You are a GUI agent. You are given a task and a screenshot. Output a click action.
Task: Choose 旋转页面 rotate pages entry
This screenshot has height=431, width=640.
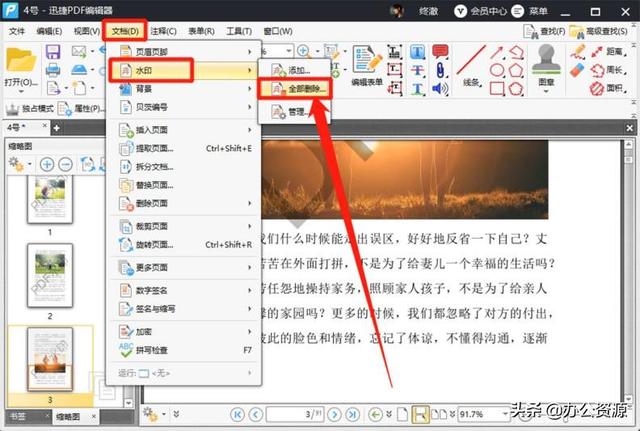click(184, 244)
